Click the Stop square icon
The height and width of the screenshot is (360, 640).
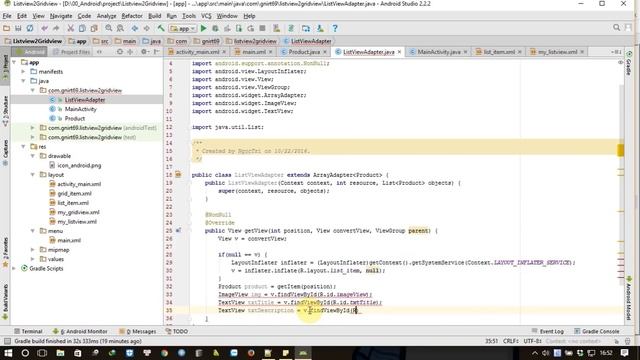click(262, 28)
